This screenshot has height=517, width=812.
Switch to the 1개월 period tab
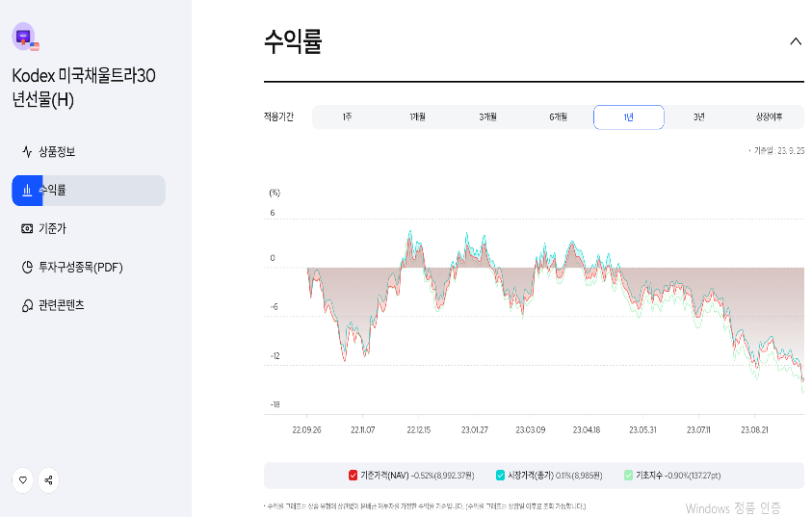(417, 117)
